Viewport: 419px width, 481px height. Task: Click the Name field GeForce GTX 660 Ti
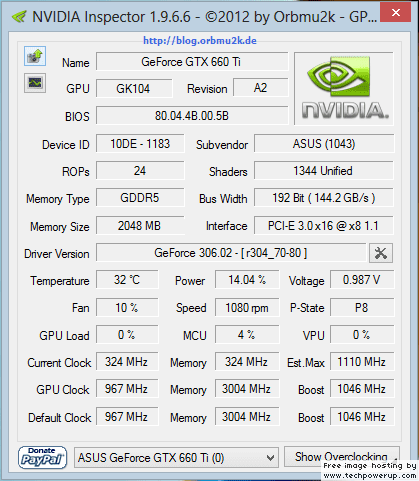pyautogui.click(x=192, y=62)
